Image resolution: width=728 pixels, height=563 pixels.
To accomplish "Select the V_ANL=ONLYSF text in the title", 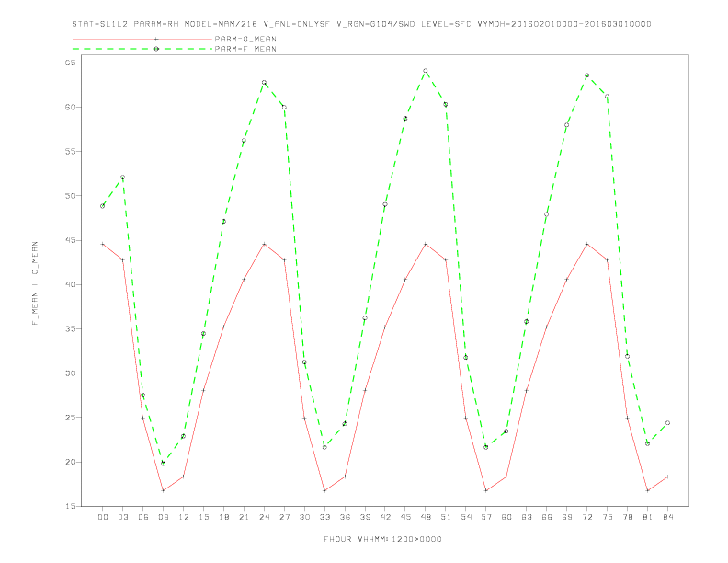I will click(x=297, y=24).
